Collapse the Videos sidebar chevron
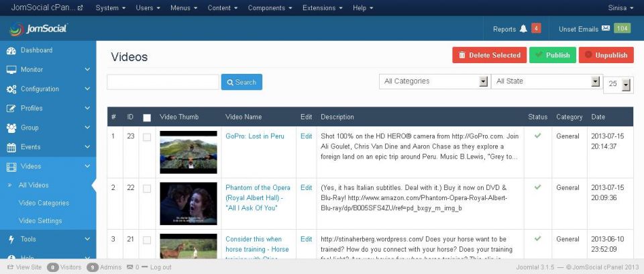 coord(87,166)
